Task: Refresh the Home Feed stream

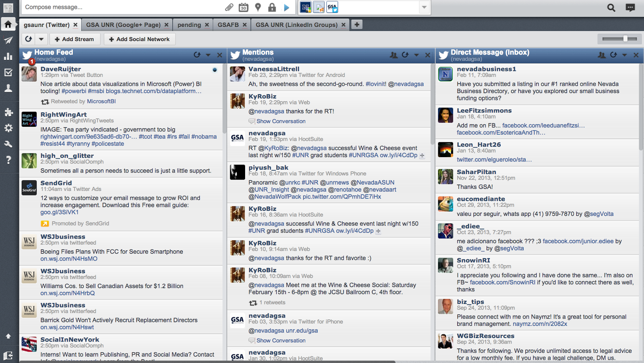Action: point(197,55)
